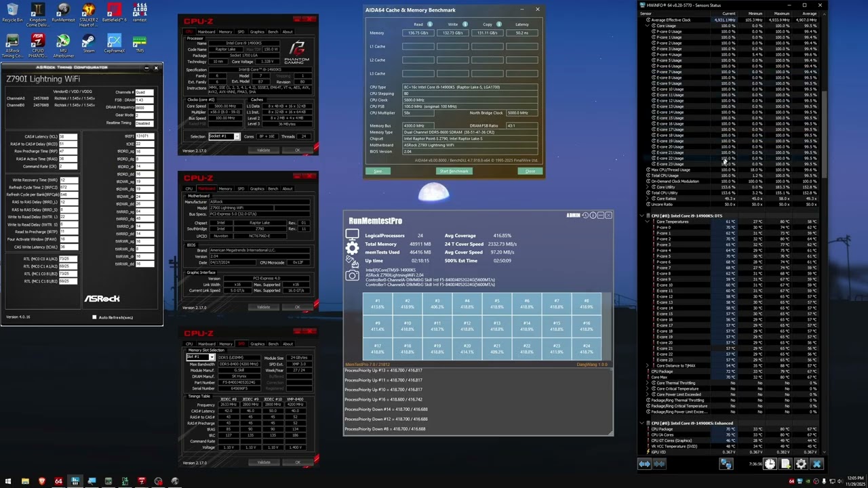Image resolution: width=868 pixels, height=488 pixels.
Task: Expand Core Ratios node in HWiNFO
Action: (x=647, y=199)
